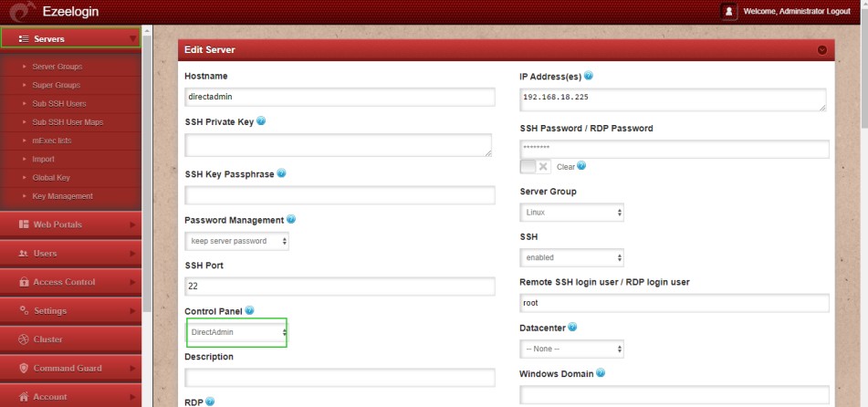Open the Password Management dropdown
Screen dimensions: 868x407
pyautogui.click(x=237, y=241)
